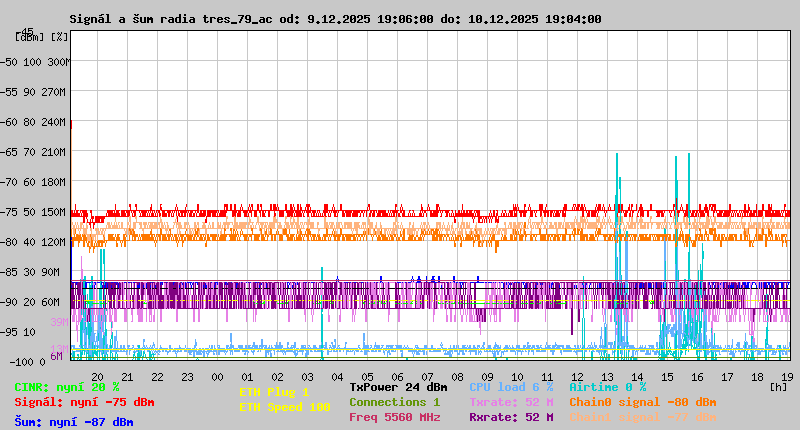Screen dimensions: 800x430
Task: Select the CPU load legend label
Action: pos(511,387)
